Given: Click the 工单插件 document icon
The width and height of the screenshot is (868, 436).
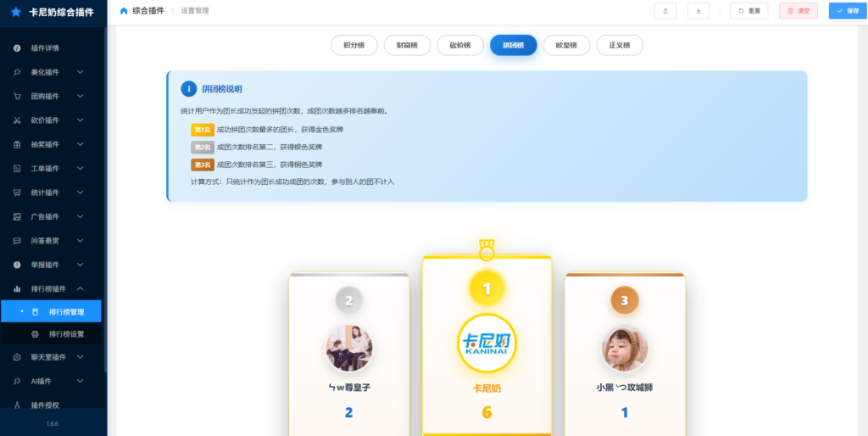Looking at the screenshot, I should click(17, 169).
